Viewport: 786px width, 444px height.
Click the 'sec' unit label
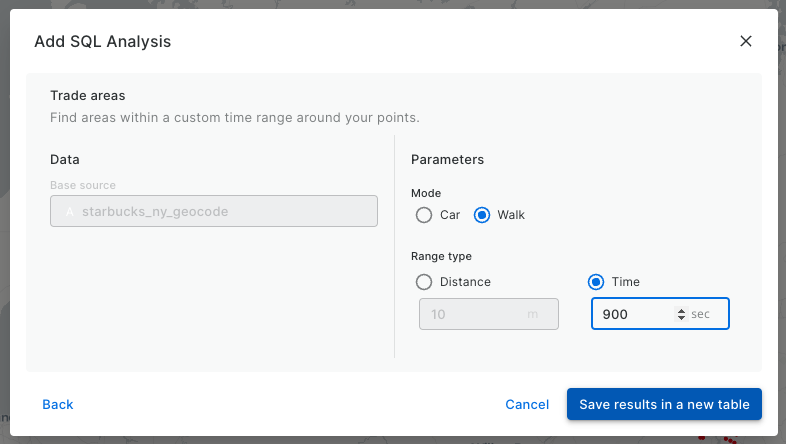[700, 314]
